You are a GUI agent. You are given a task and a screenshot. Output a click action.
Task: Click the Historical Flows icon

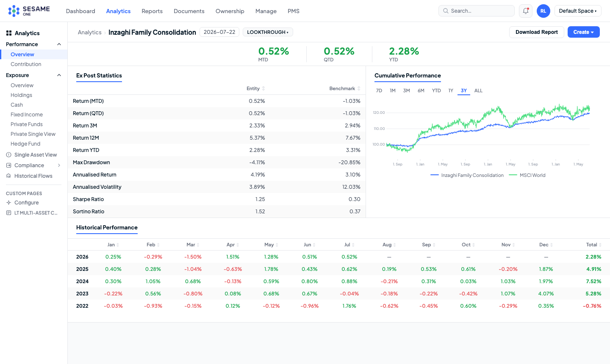point(8,176)
